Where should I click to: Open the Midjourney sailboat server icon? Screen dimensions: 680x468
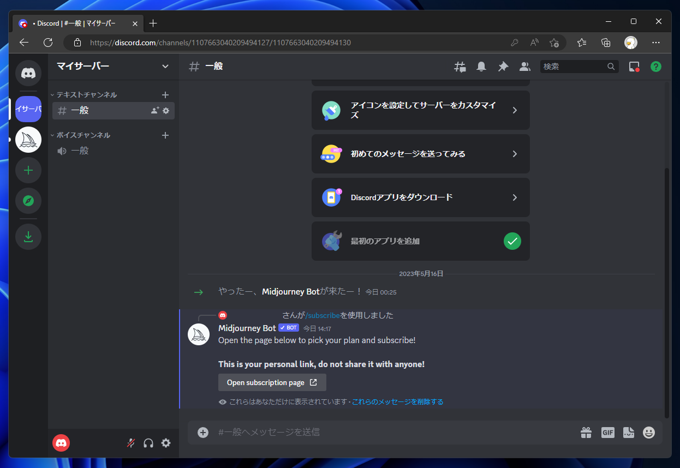28,140
